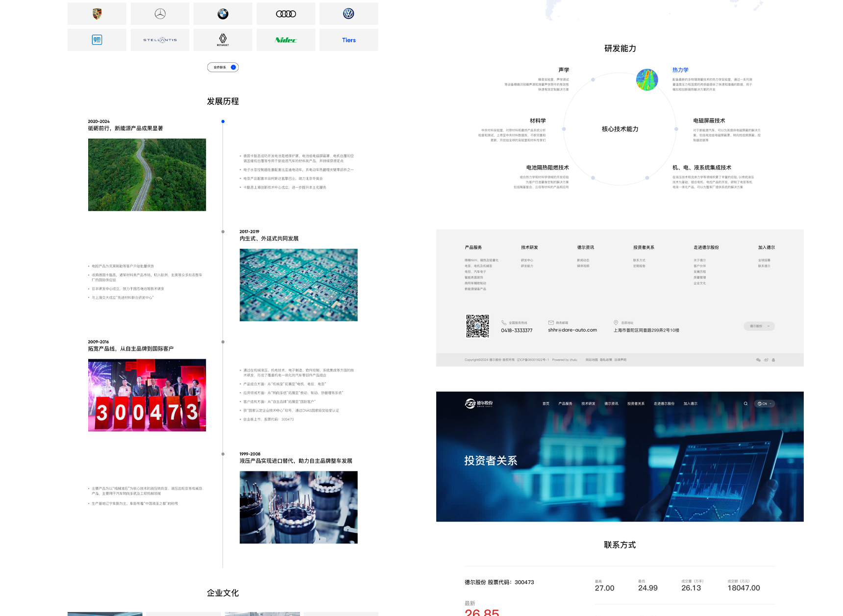Open the 投资者关系 header nav item
Viewport: 843px width, 616px height.
point(636,404)
